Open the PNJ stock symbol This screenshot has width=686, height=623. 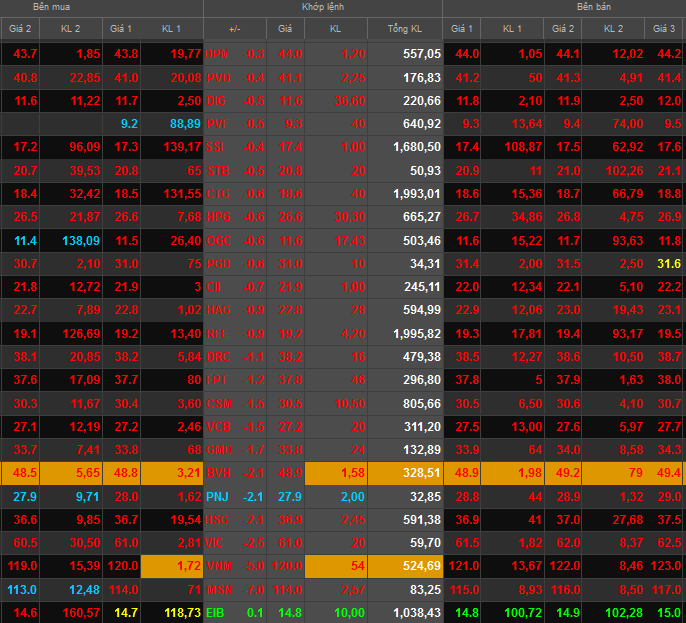click(218, 497)
